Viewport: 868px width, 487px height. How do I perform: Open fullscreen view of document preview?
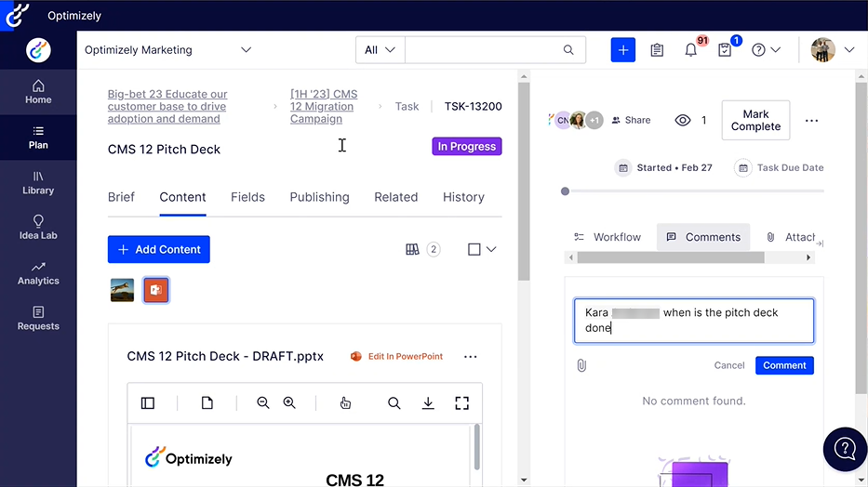coord(461,402)
